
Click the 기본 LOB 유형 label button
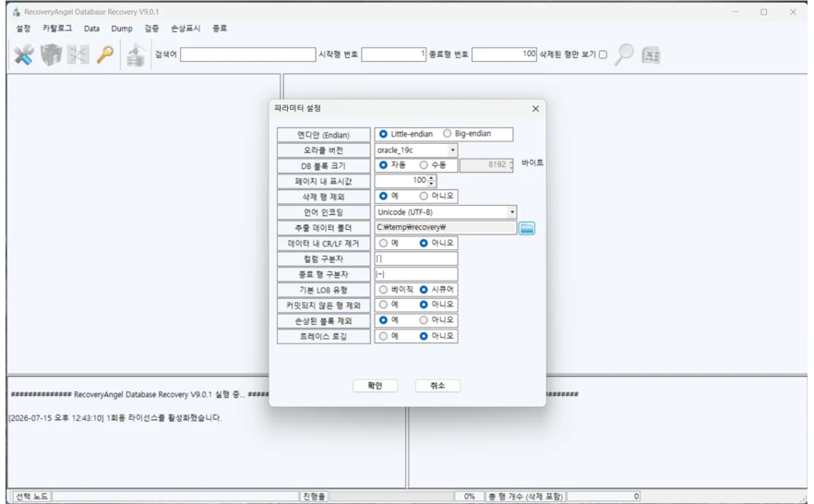pos(323,290)
